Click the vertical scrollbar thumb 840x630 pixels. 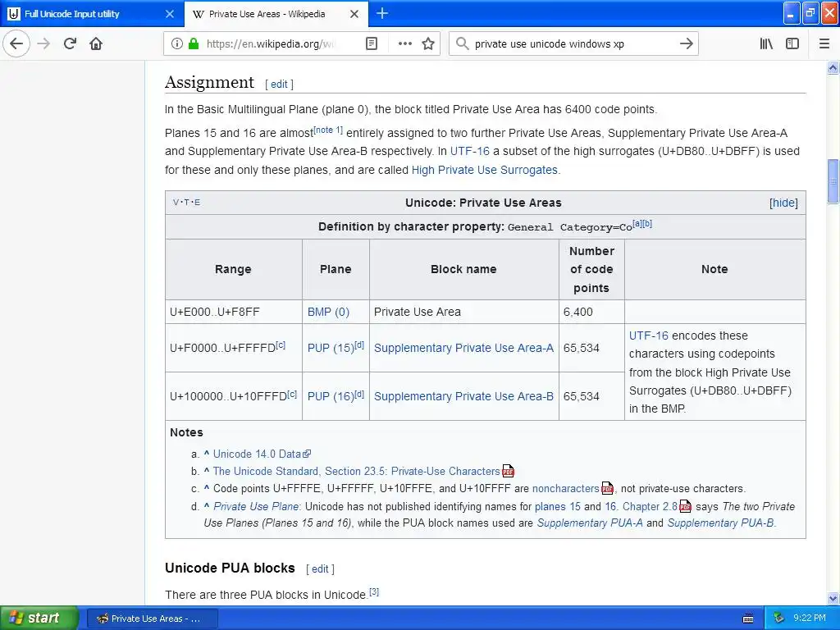point(833,181)
